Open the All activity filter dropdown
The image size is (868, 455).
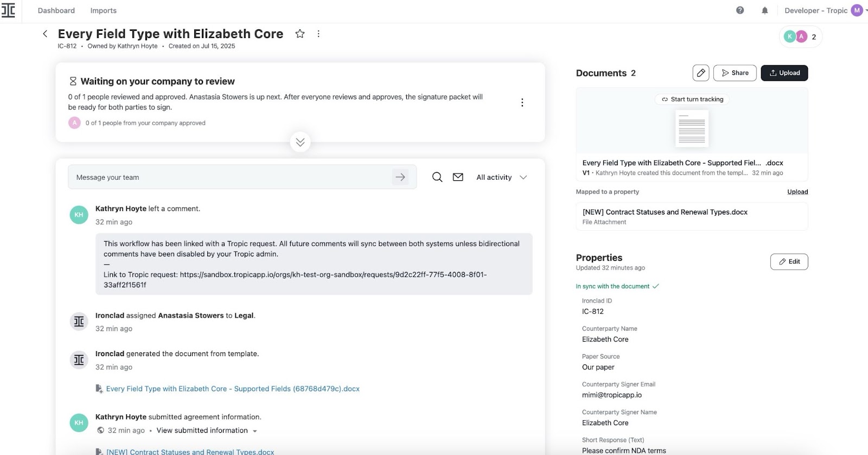(502, 177)
